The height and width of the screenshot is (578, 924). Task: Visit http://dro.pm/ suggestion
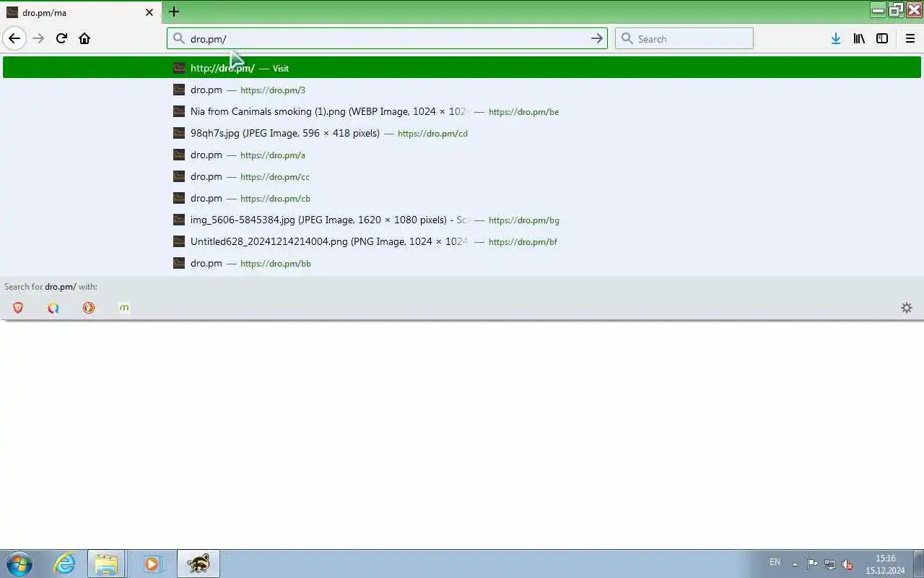point(462,68)
